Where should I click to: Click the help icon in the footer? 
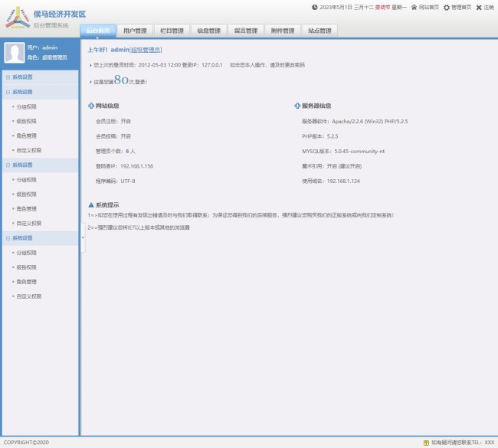pyautogui.click(x=426, y=443)
